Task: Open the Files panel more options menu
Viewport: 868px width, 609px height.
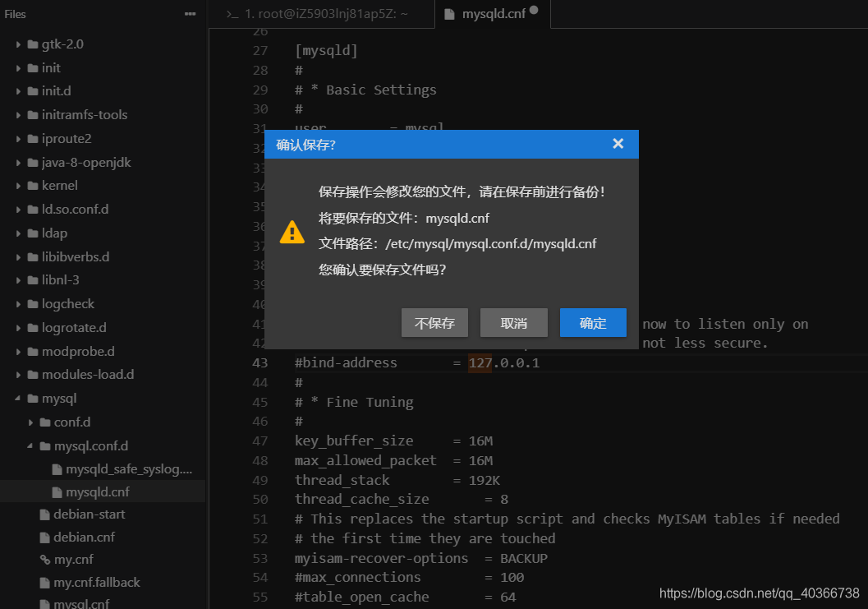Action: [x=190, y=14]
